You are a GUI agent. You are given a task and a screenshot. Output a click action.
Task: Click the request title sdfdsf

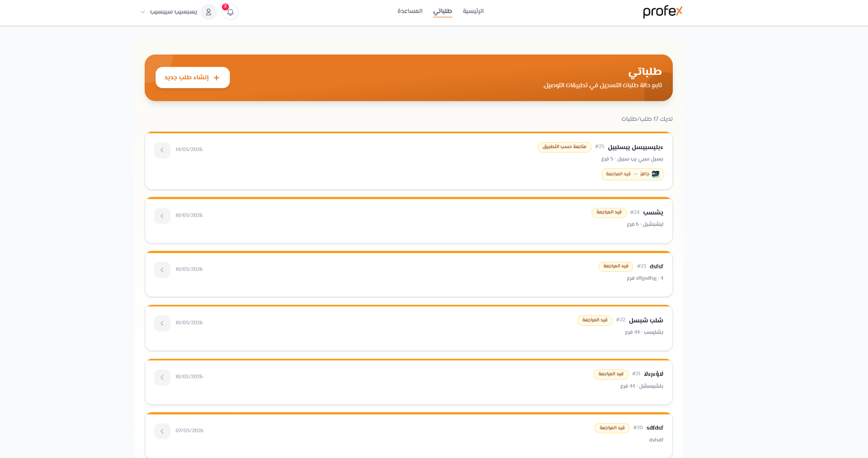pyautogui.click(x=655, y=428)
